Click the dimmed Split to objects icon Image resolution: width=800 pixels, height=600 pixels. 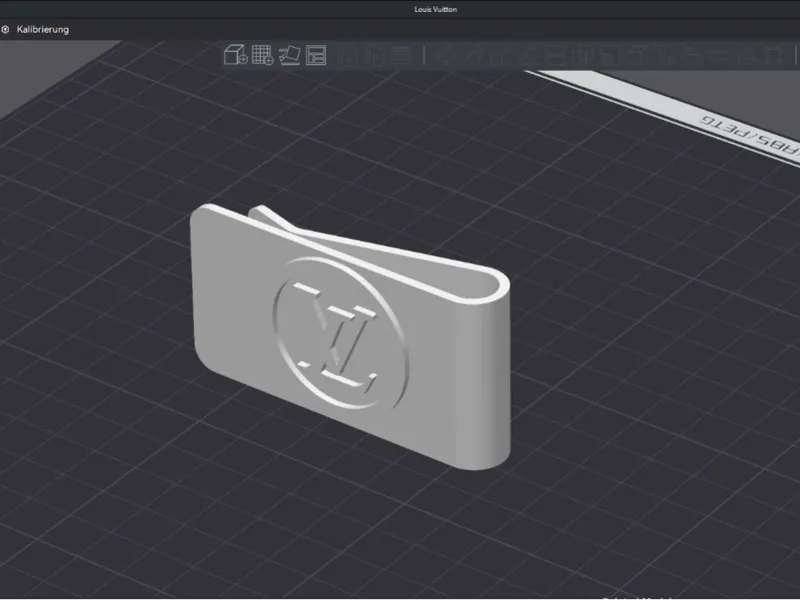pyautogui.click(x=349, y=55)
